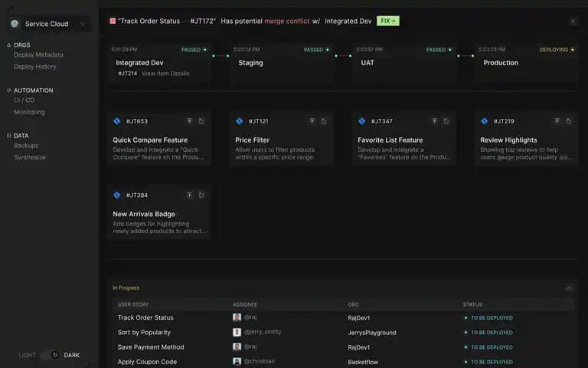The image size is (588, 368).
Task: Click the USER STORY column header
Action: point(132,304)
